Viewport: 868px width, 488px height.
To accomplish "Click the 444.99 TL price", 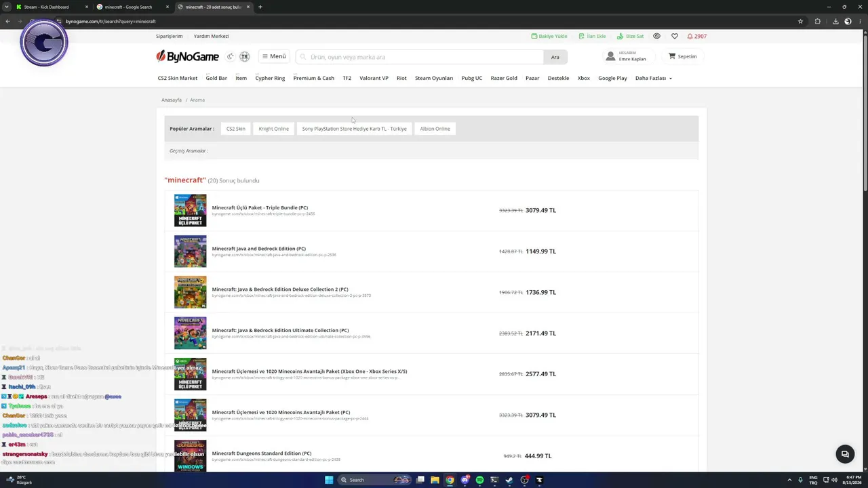I will click(539, 456).
